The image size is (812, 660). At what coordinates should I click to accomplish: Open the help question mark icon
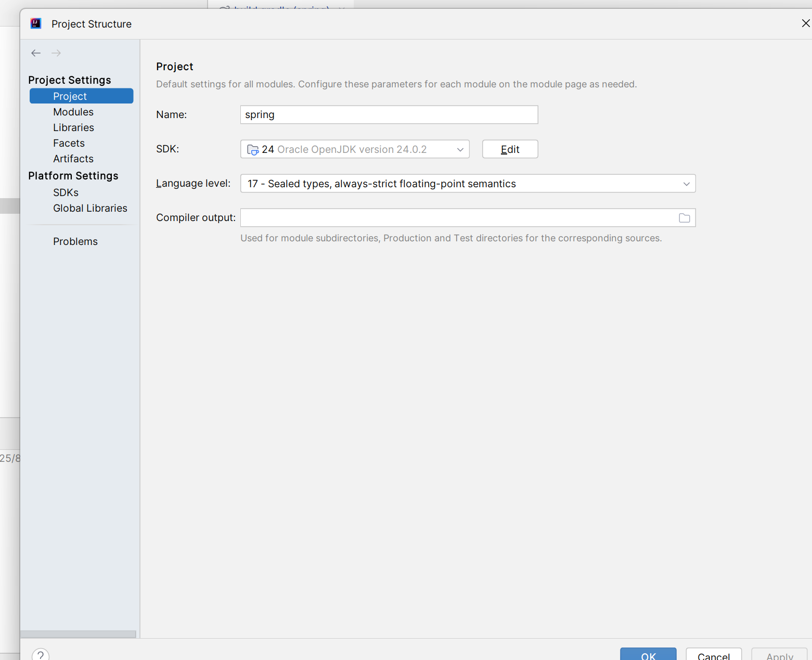click(41, 654)
